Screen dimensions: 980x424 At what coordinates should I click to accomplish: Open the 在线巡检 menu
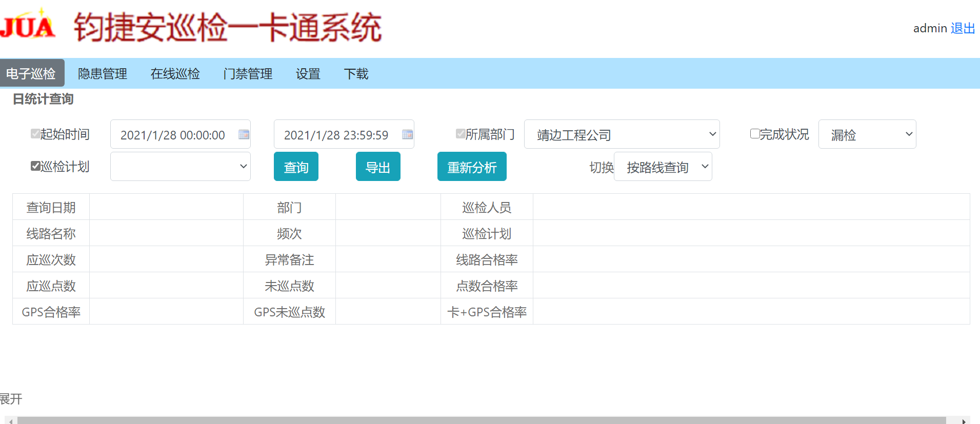[x=175, y=74]
